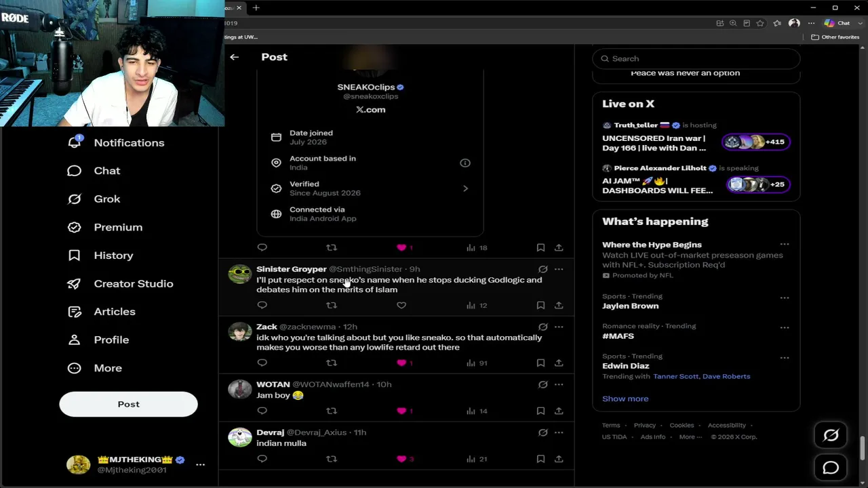Open more options on Devraj's reply
Image resolution: width=868 pixels, height=488 pixels.
coord(559,432)
